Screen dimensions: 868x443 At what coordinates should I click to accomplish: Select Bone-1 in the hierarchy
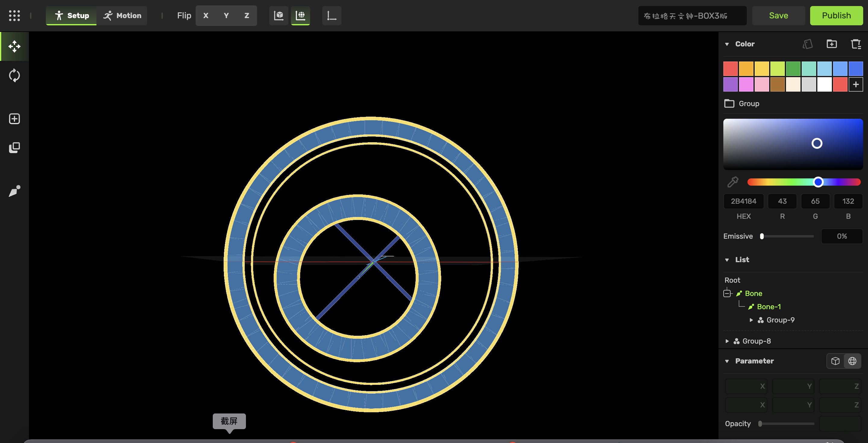click(x=769, y=306)
